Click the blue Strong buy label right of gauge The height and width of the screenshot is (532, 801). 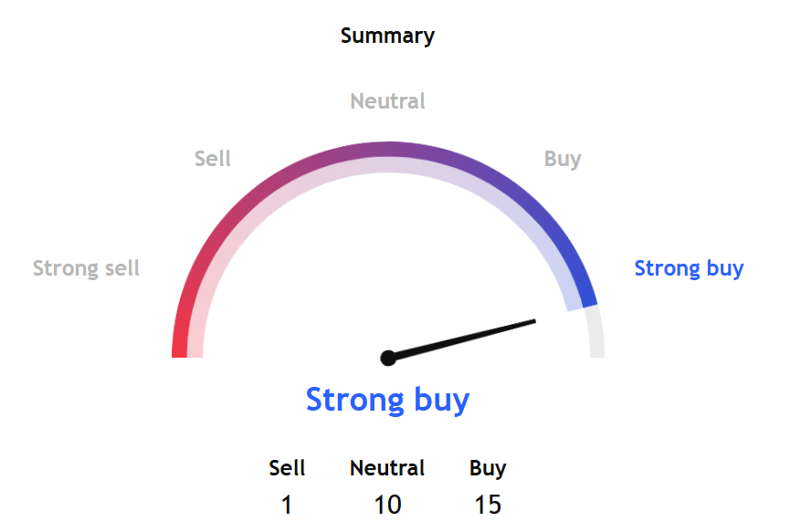click(x=689, y=268)
